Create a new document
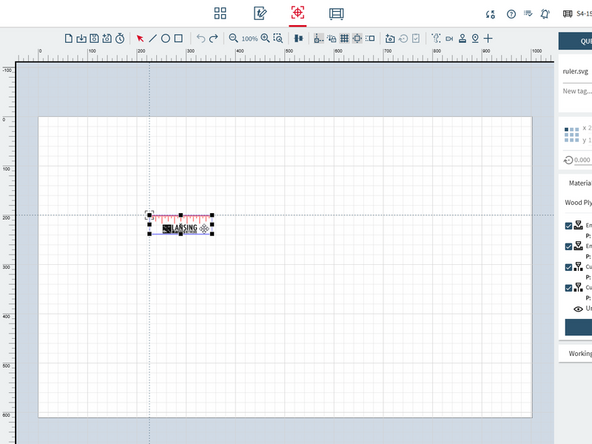The width and height of the screenshot is (592, 444). click(68, 38)
